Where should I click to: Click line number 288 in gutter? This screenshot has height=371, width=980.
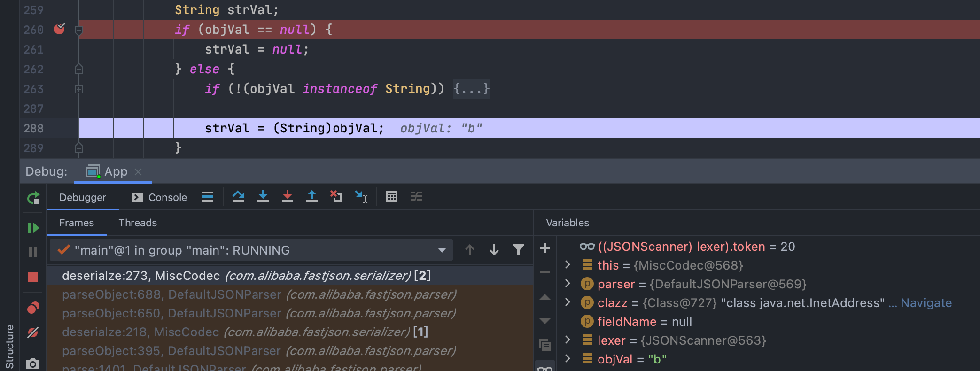33,128
